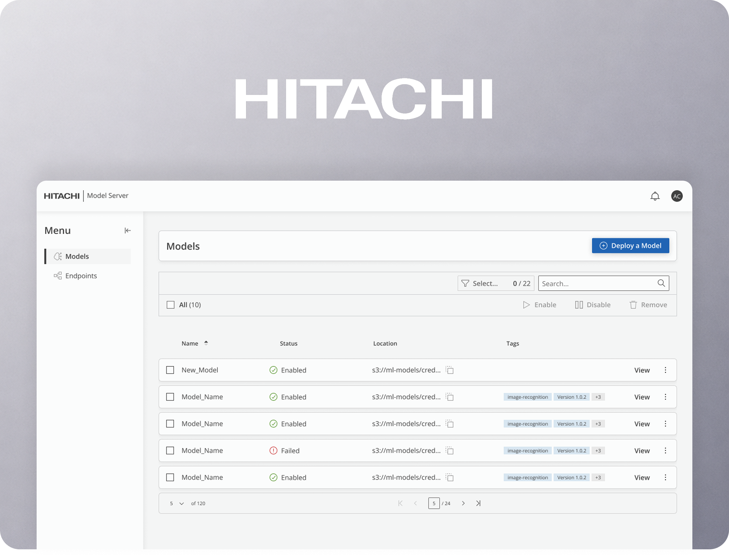Open the Select filter dropdown
Image resolution: width=729 pixels, height=560 pixels.
click(x=495, y=283)
